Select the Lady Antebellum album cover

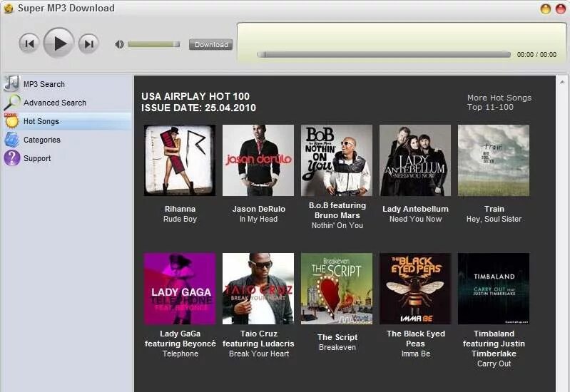(415, 160)
